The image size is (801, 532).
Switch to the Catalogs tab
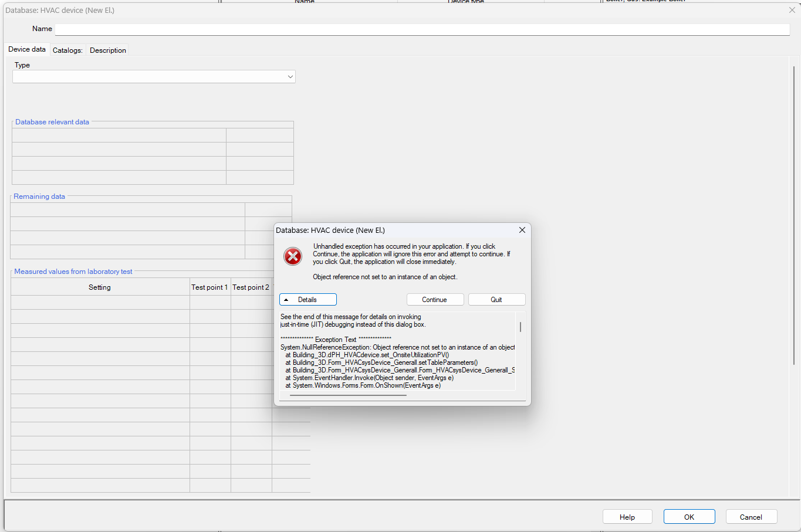67,50
